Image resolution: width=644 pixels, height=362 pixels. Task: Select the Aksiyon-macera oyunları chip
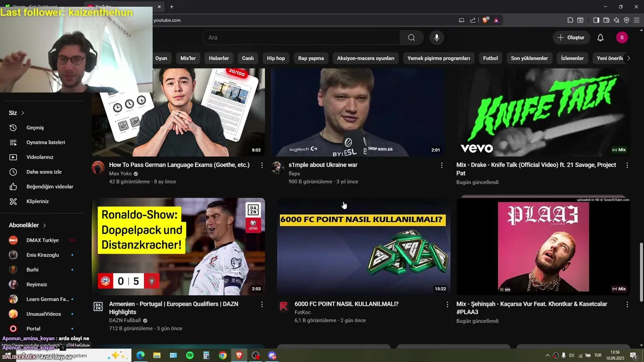(x=366, y=58)
